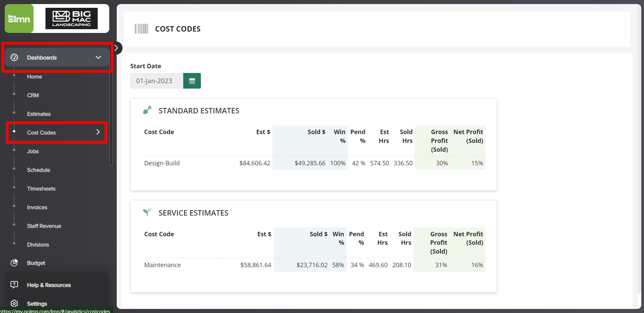Click the Start Date input field
Image resolution: width=644 pixels, height=313 pixels.
pyautogui.click(x=157, y=81)
